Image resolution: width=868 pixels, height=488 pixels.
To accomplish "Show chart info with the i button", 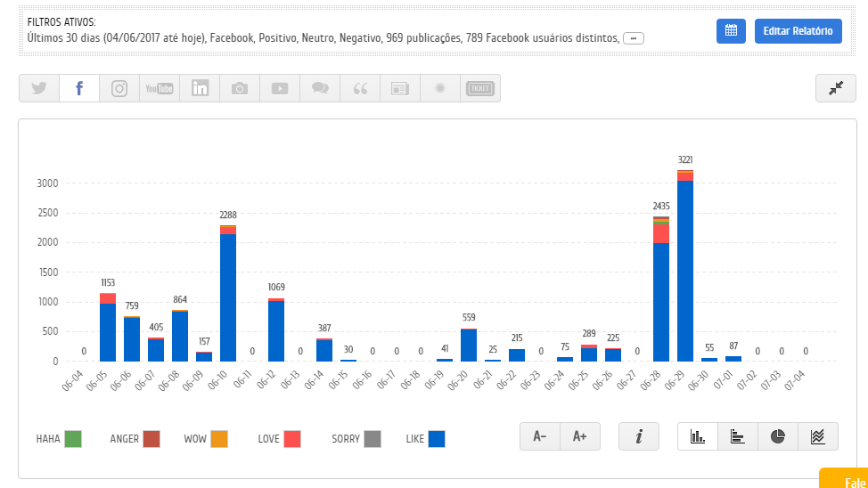I will point(639,436).
